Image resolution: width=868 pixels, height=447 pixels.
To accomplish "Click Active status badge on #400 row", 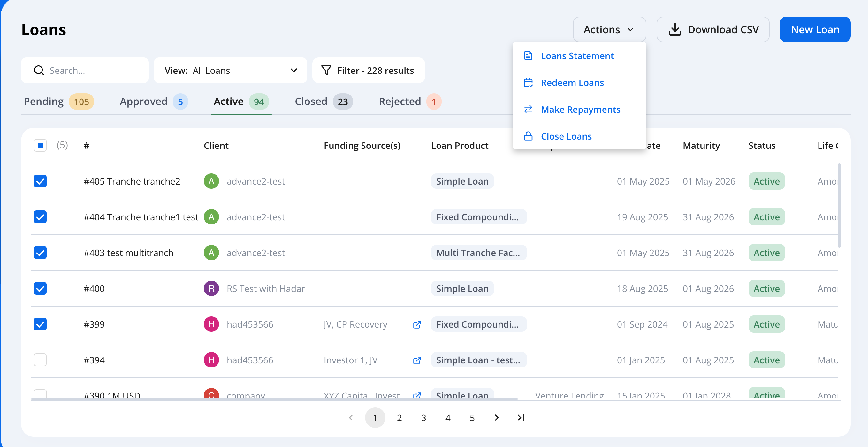I will (766, 288).
